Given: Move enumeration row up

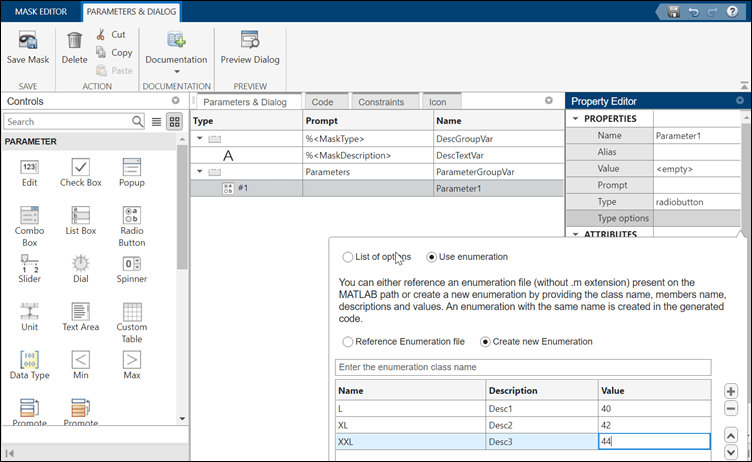Looking at the screenshot, I should coord(731,436).
